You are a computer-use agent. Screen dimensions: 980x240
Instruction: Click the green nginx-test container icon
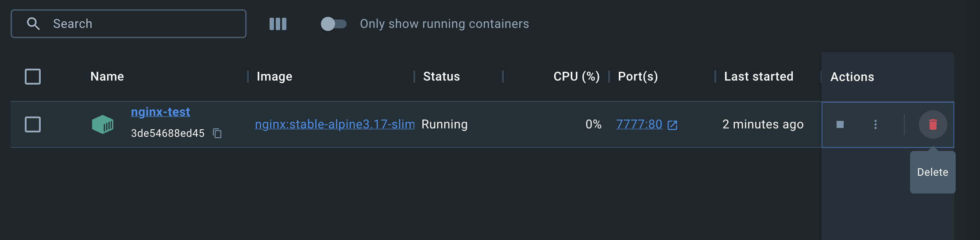click(103, 124)
